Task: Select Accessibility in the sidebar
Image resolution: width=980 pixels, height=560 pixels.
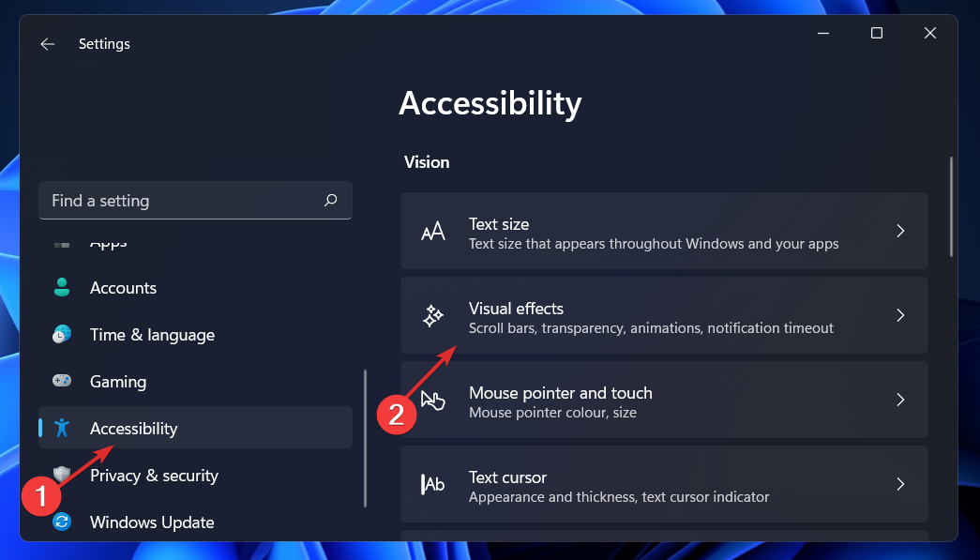Action: (196, 428)
